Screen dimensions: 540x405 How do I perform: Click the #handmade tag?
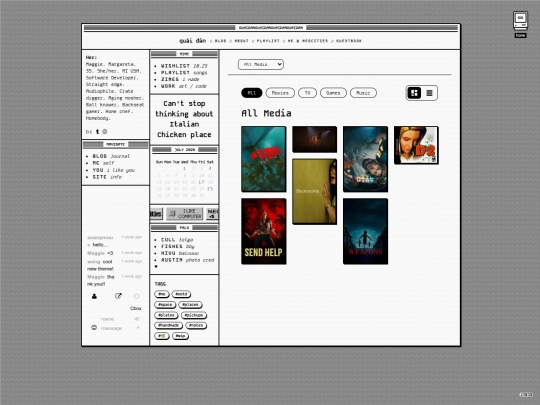point(168,325)
